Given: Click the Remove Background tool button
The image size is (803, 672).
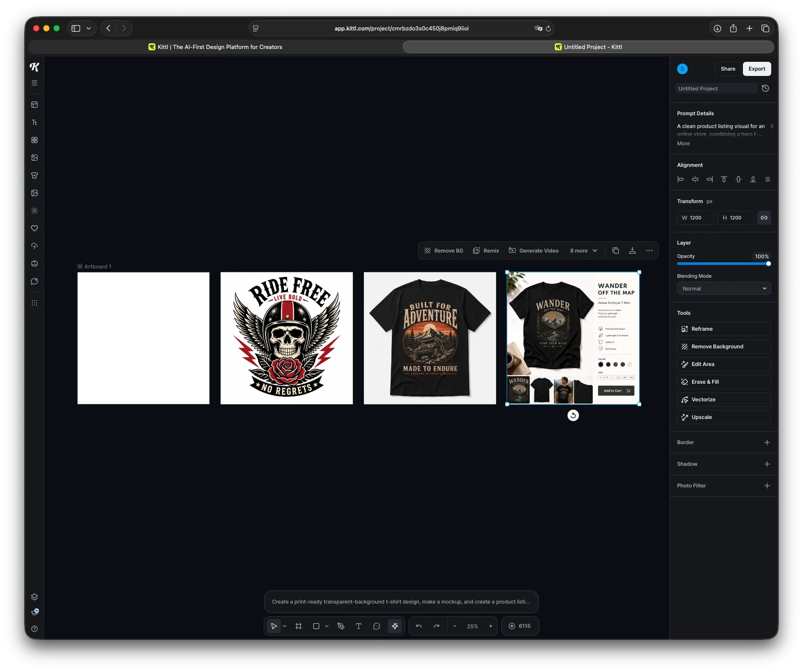Looking at the screenshot, I should (724, 347).
